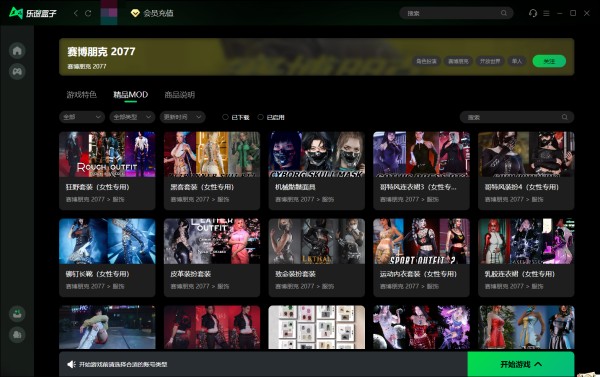Click the magnifier in MOD search box

[x=565, y=117]
